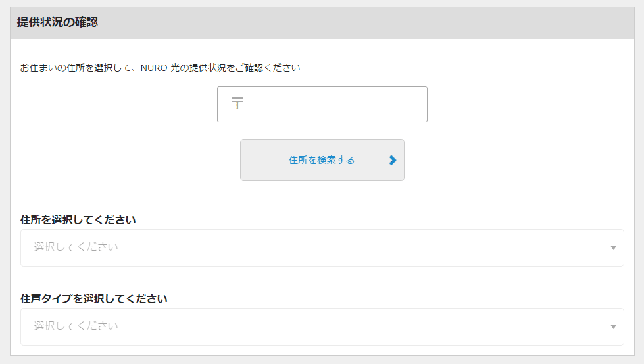Click the 住所を検索する button
The image size is (644, 364).
click(x=322, y=160)
